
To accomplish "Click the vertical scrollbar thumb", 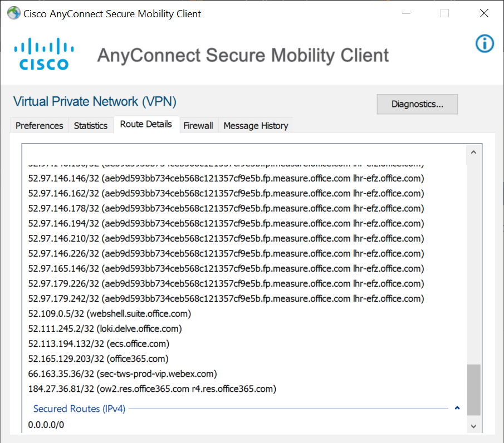I will pos(473,390).
